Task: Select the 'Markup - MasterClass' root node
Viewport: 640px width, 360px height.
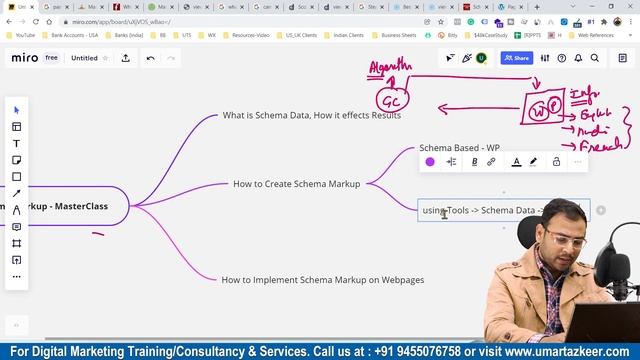Action: [64, 206]
